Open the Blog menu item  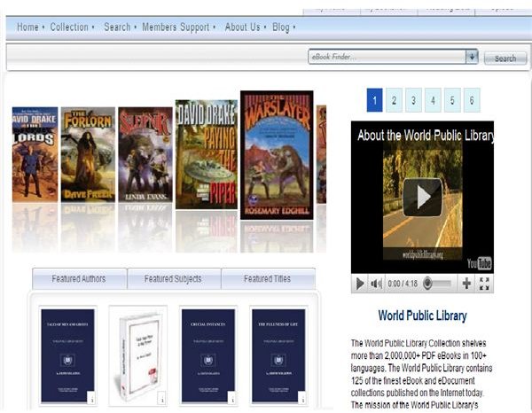click(x=281, y=27)
